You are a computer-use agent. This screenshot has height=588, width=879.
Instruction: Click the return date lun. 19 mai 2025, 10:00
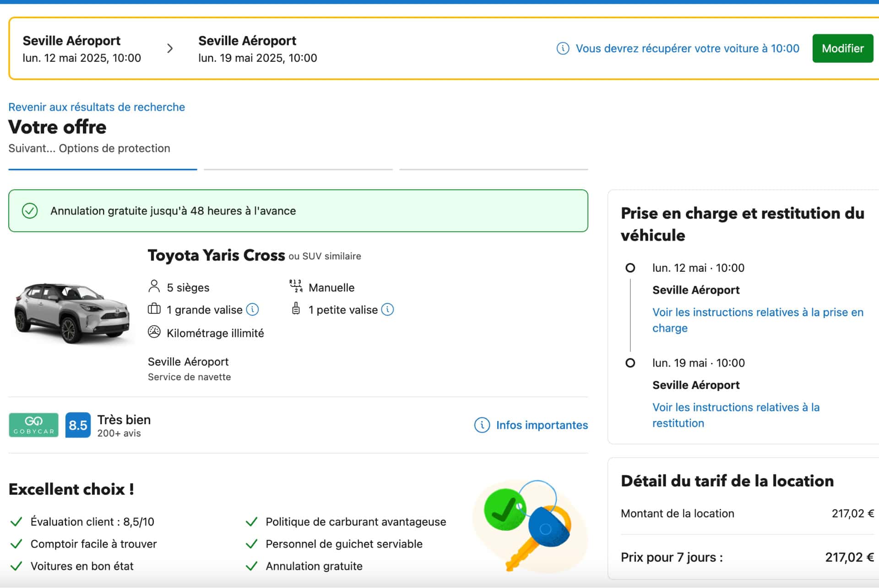click(x=258, y=58)
